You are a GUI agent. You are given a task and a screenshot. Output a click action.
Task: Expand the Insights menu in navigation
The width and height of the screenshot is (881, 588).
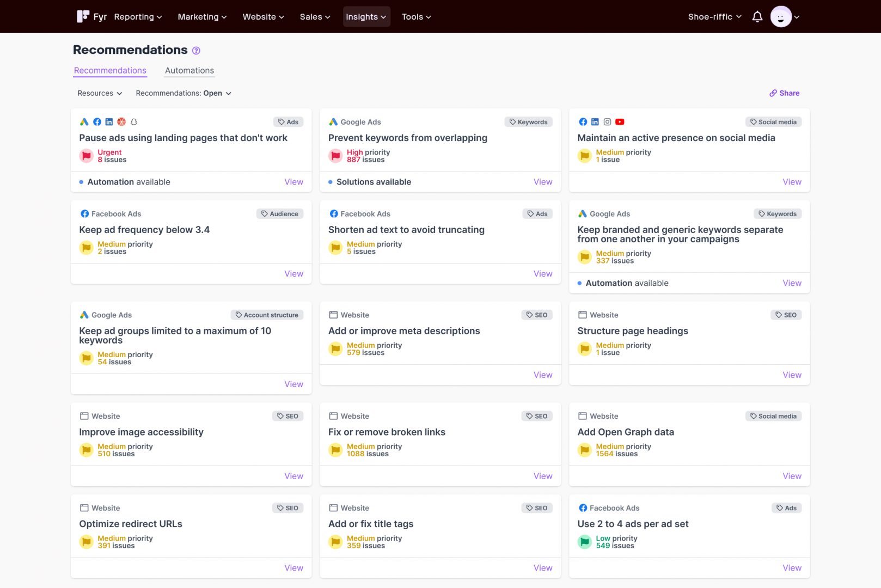pyautogui.click(x=366, y=17)
